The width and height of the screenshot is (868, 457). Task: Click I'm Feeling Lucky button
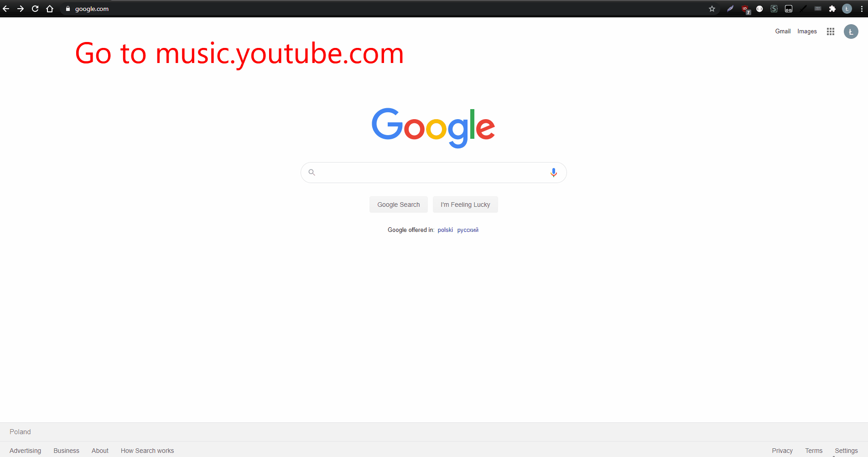(465, 205)
